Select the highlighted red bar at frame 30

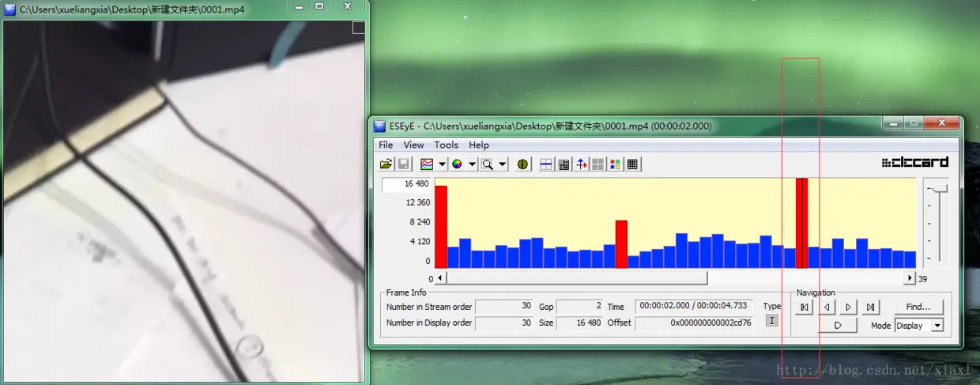tap(801, 224)
